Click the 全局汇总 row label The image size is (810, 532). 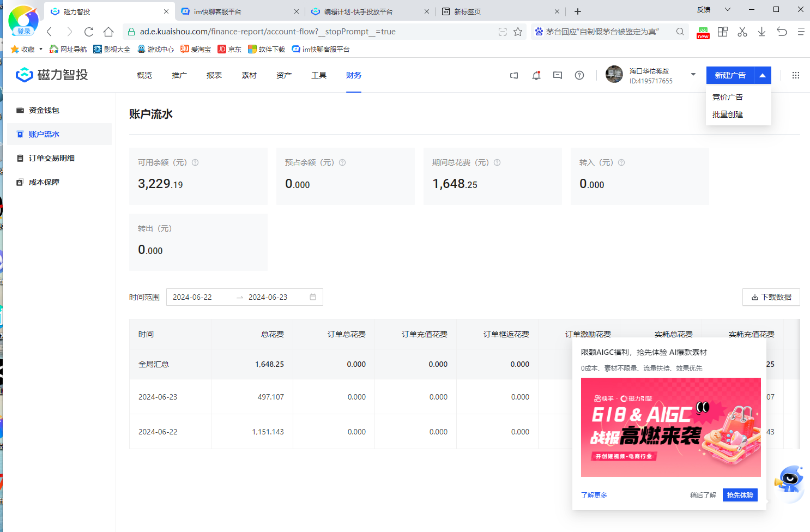point(154,364)
